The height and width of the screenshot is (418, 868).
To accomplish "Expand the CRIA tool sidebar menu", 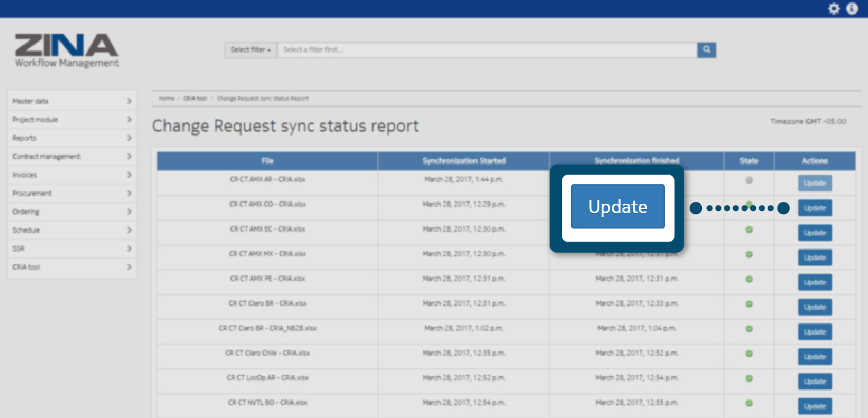I will (x=72, y=267).
